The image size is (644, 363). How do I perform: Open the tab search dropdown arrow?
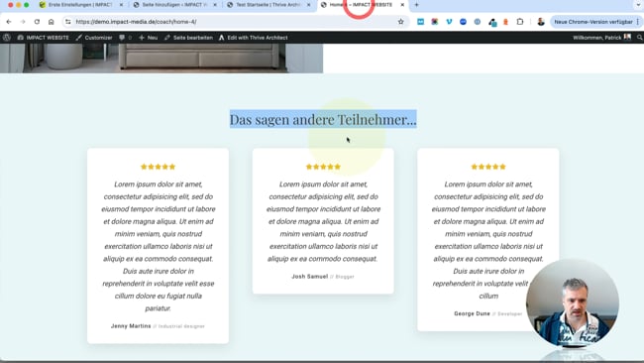pyautogui.click(x=639, y=5)
